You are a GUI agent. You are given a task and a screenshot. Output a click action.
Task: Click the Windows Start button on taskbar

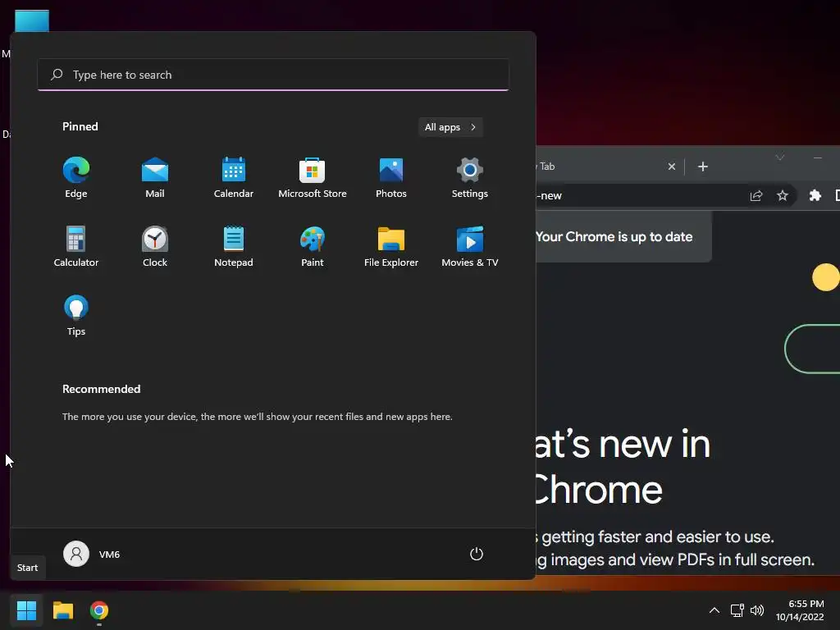tap(26, 610)
